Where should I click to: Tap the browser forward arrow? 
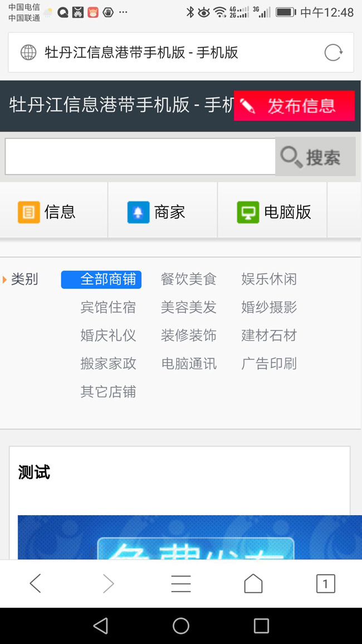coord(109,583)
